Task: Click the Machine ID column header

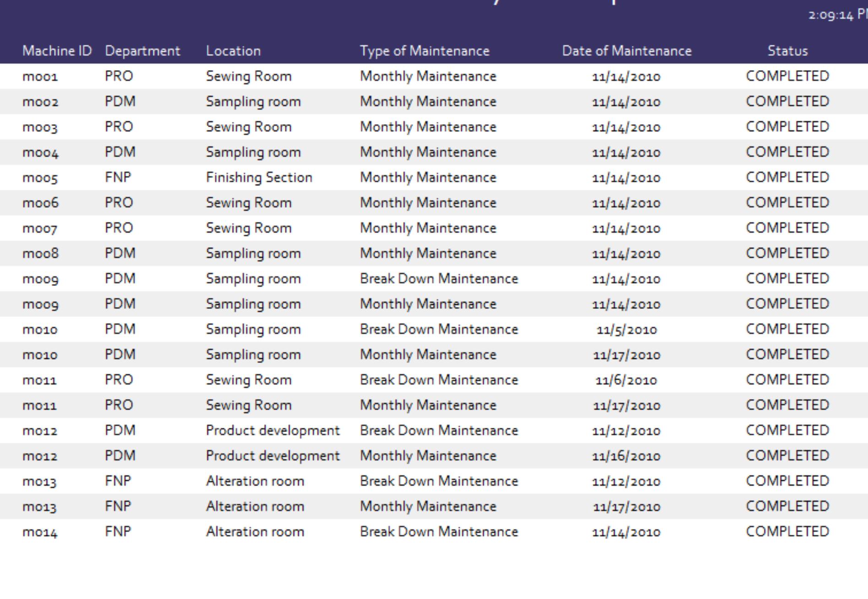Action: coord(57,51)
